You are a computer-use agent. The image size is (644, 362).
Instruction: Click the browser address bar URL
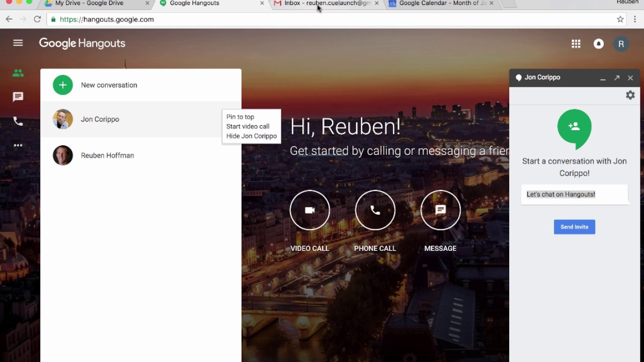tap(107, 19)
